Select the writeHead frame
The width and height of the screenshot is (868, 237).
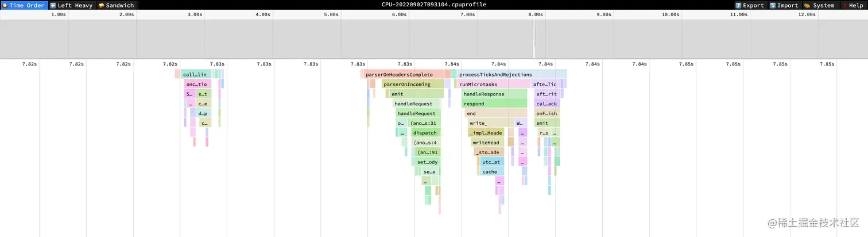489,143
